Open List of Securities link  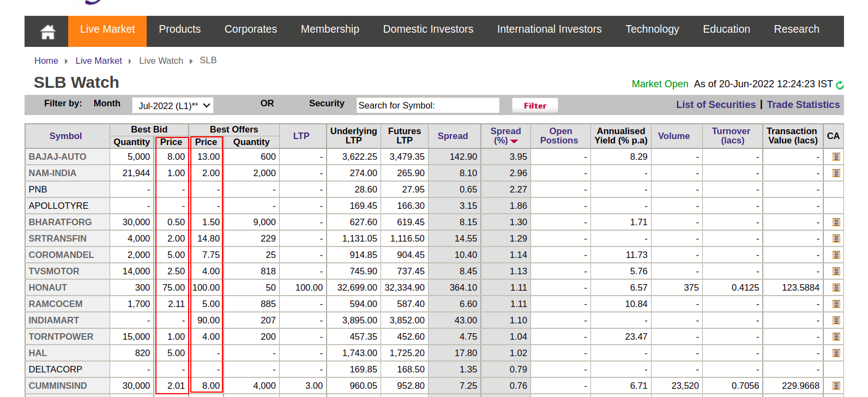pyautogui.click(x=716, y=105)
